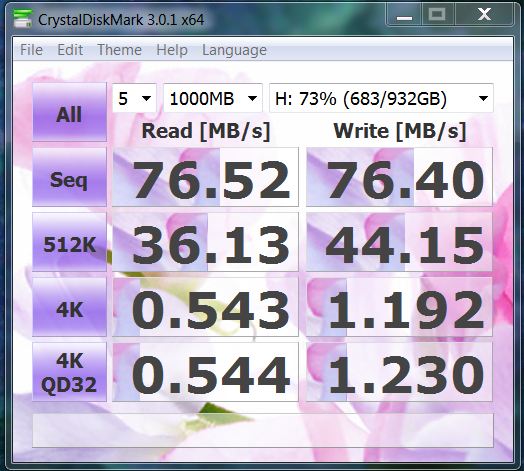Open the File menu
524x471 pixels.
(31, 50)
